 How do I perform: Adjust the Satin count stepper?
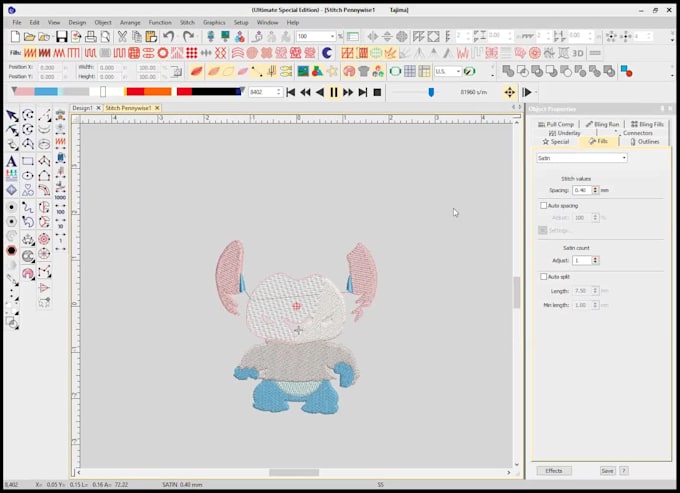click(x=595, y=260)
